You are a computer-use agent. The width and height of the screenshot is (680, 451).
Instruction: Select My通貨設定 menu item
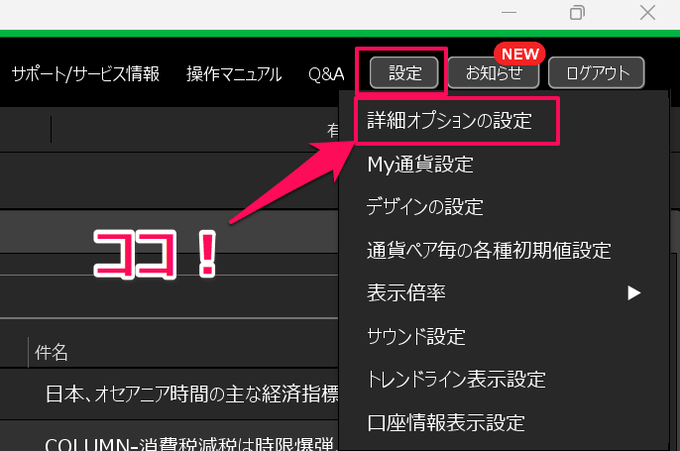[x=420, y=164]
